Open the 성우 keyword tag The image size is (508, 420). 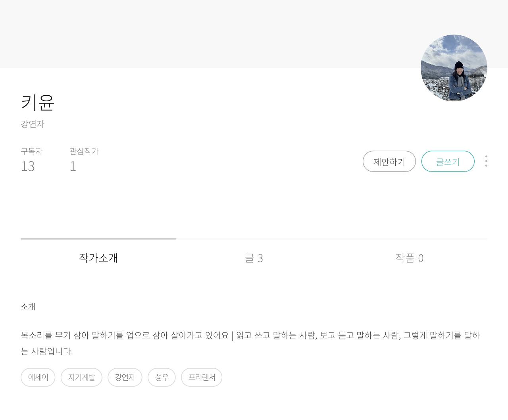(162, 377)
